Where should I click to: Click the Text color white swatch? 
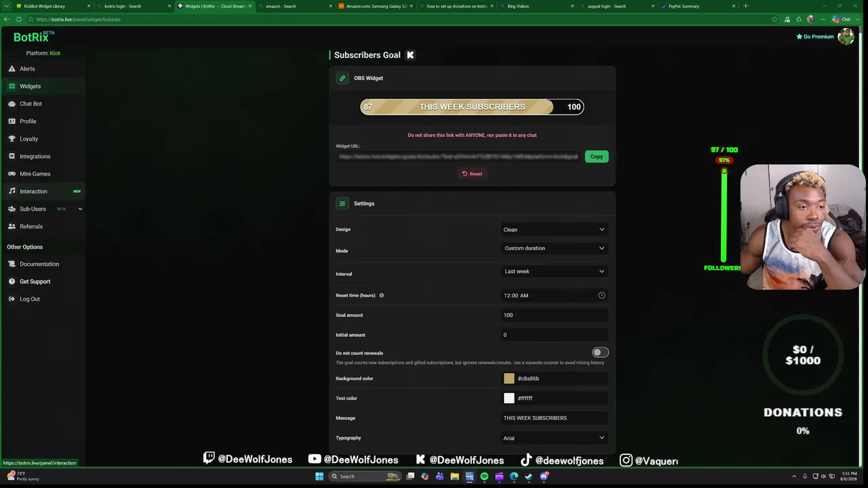coord(509,398)
